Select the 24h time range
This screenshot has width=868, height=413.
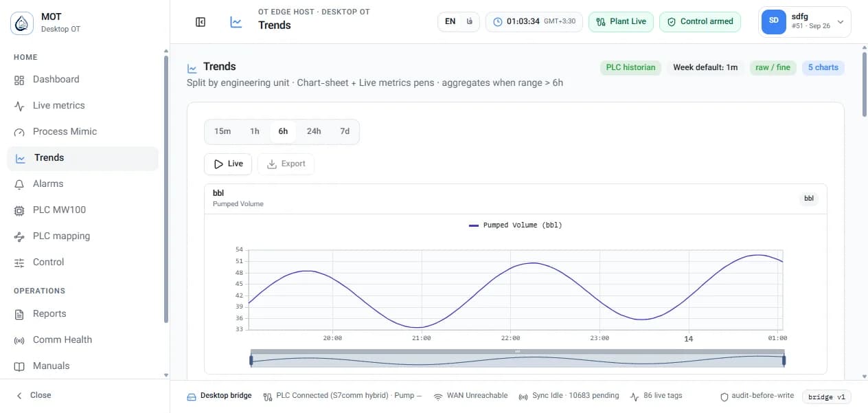coord(314,131)
